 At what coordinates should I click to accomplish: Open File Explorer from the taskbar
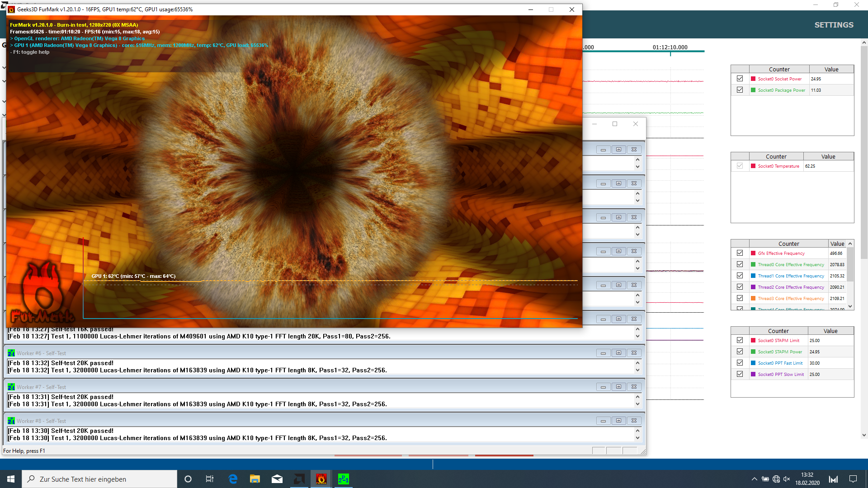(255, 479)
